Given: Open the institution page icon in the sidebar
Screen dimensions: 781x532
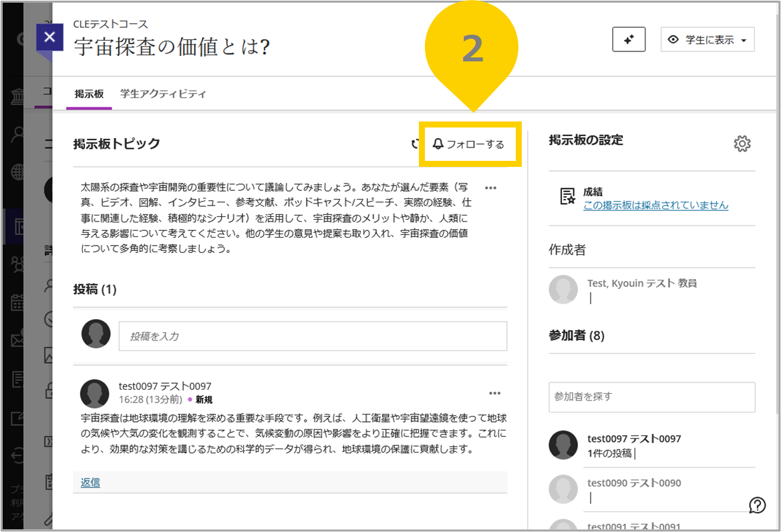Looking at the screenshot, I should [x=17, y=96].
